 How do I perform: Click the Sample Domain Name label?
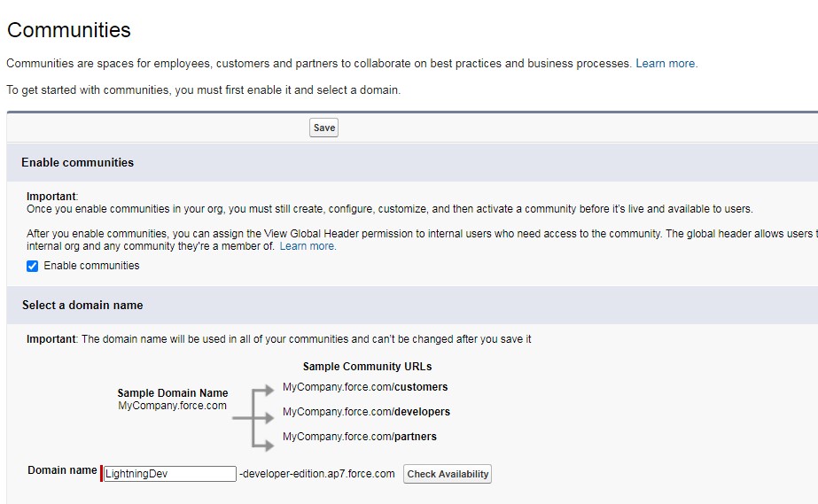173,393
